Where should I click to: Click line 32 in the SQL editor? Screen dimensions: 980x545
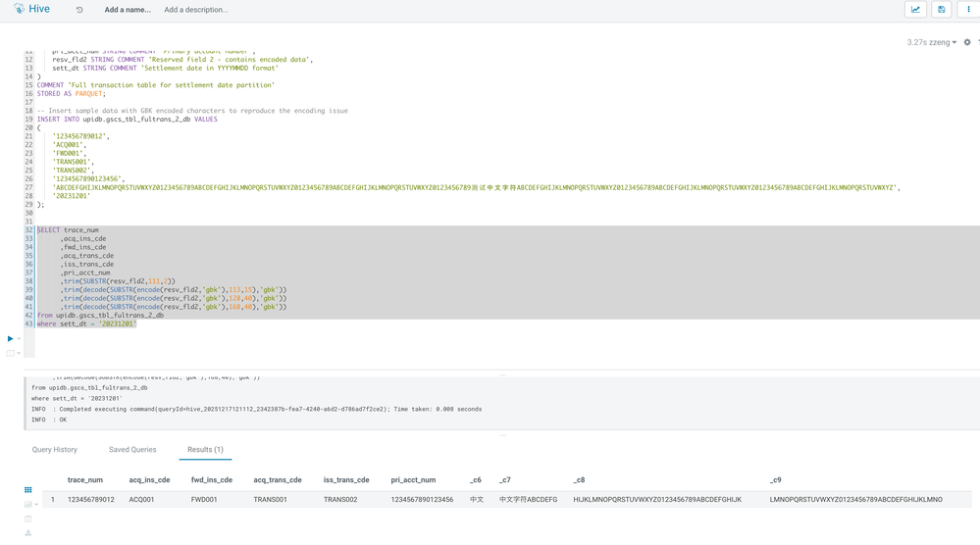(x=196, y=230)
